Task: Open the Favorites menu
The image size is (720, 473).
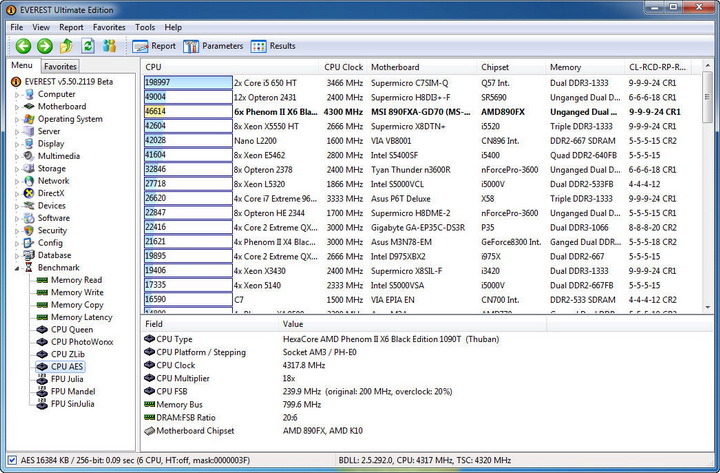Action: click(109, 28)
